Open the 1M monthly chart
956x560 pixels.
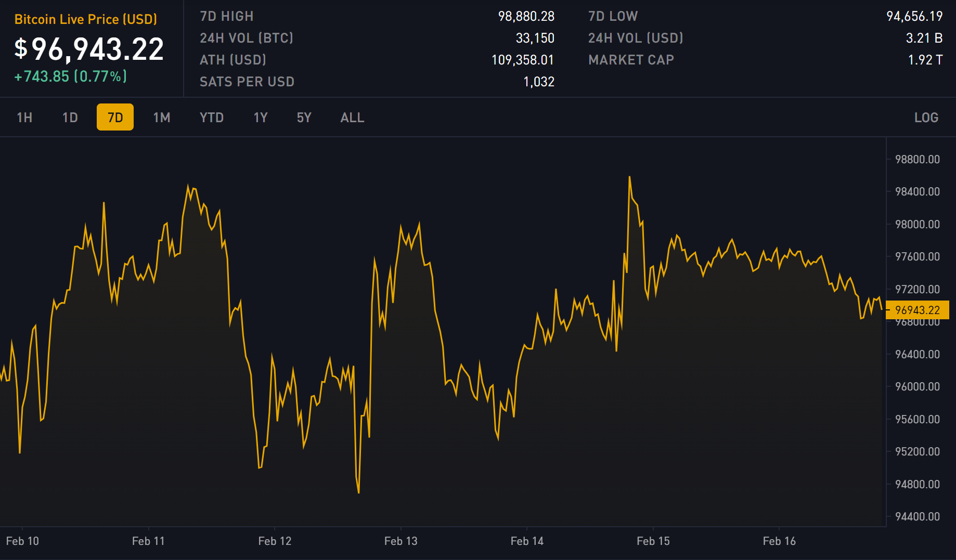coord(161,117)
